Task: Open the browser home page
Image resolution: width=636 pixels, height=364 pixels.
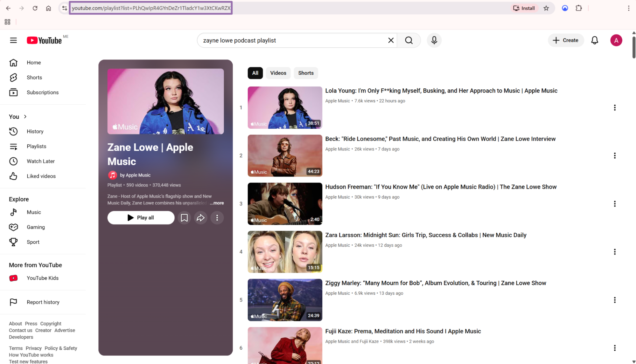Action: click(48, 8)
